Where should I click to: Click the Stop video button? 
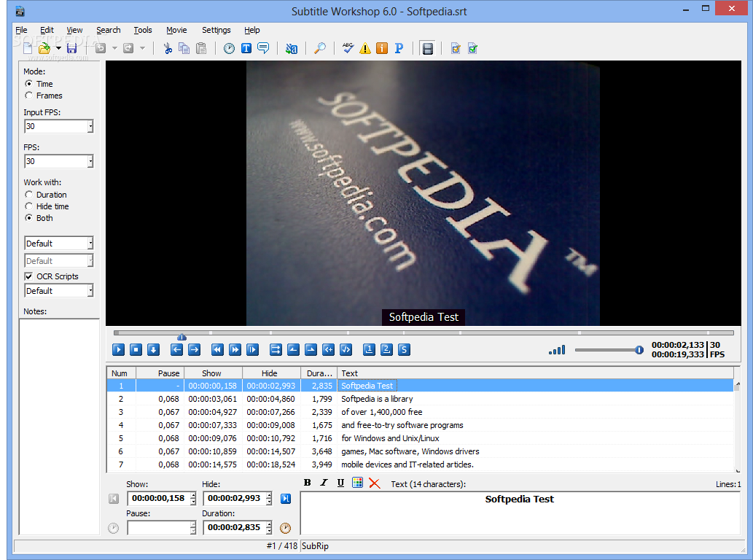tap(136, 350)
